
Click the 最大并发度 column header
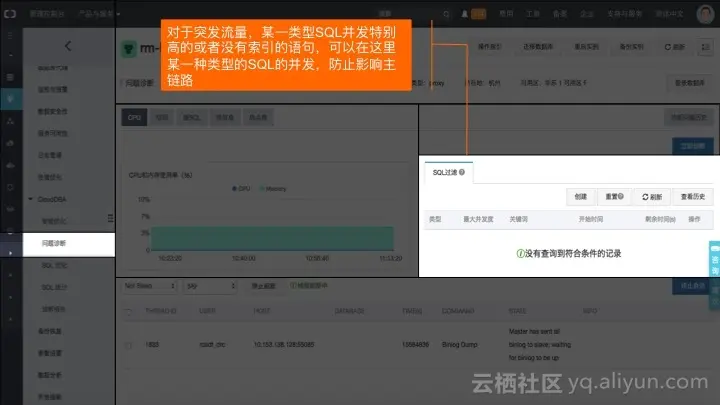(x=478, y=219)
